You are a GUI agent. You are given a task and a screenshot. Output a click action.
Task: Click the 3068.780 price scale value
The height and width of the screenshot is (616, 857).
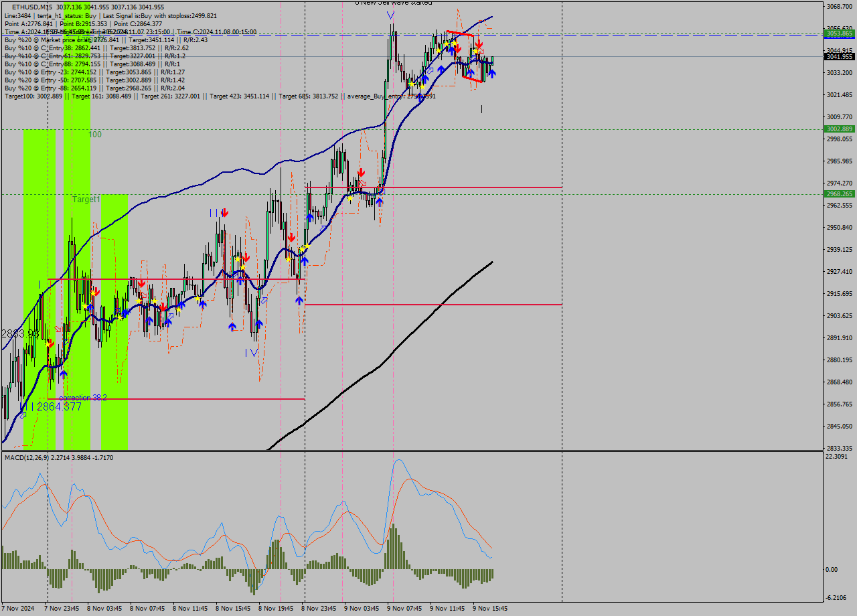point(839,7)
